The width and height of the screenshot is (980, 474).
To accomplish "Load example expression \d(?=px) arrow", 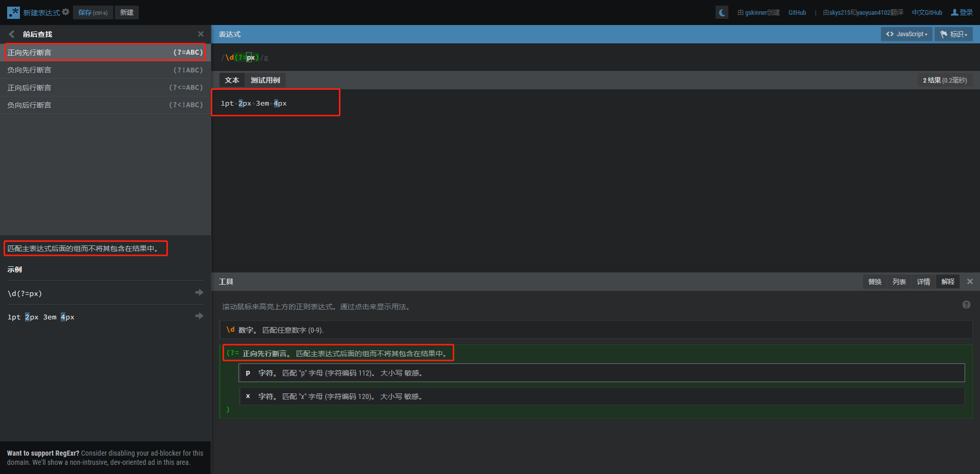I will coord(199,292).
